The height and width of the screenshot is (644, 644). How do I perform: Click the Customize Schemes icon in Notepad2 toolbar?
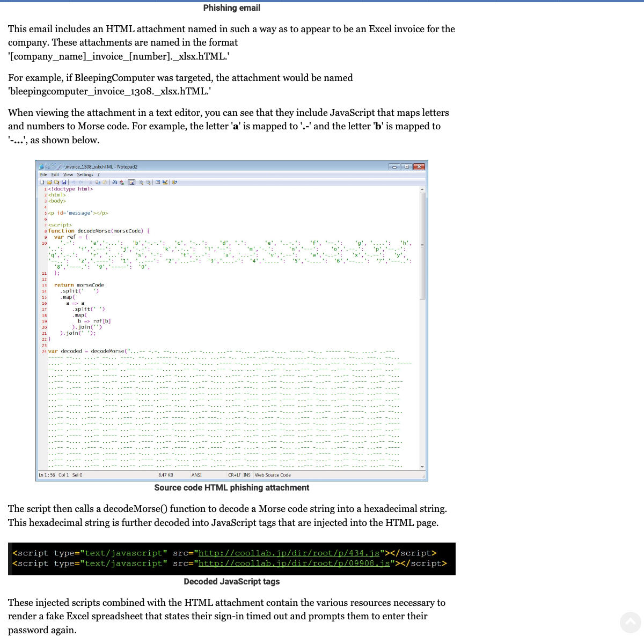tap(165, 182)
